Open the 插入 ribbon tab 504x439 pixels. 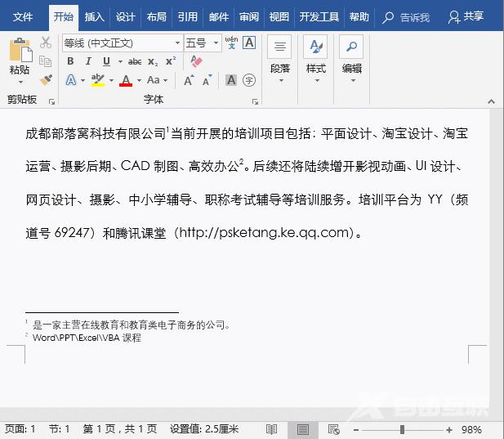(95, 16)
